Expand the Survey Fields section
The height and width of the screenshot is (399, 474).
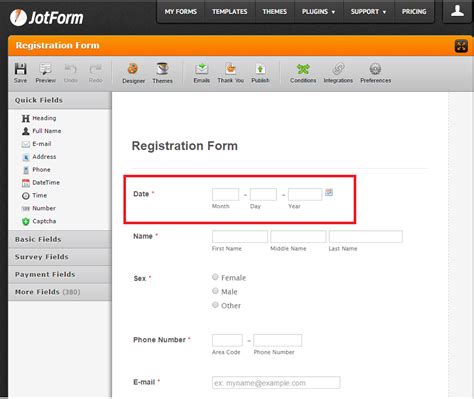(60, 257)
